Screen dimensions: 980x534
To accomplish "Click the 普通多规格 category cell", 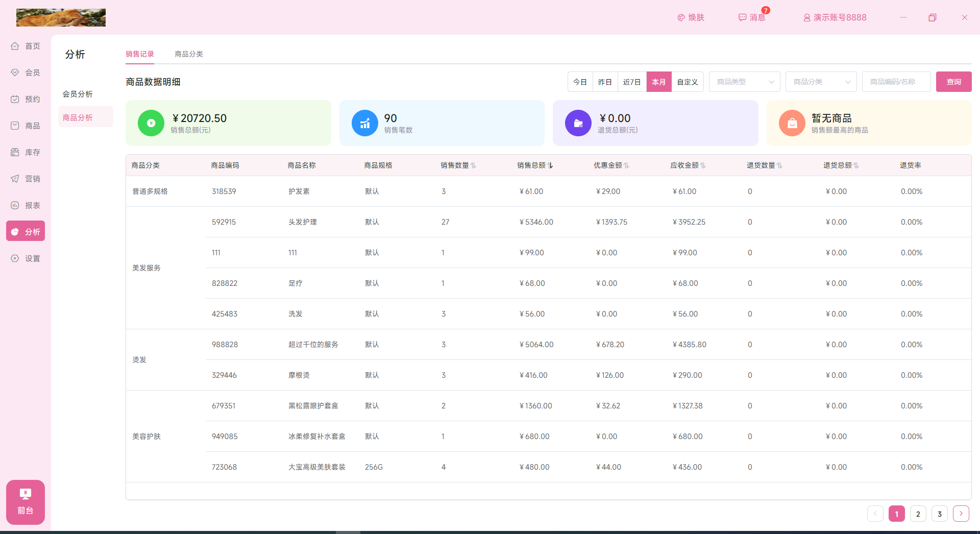I will click(150, 191).
